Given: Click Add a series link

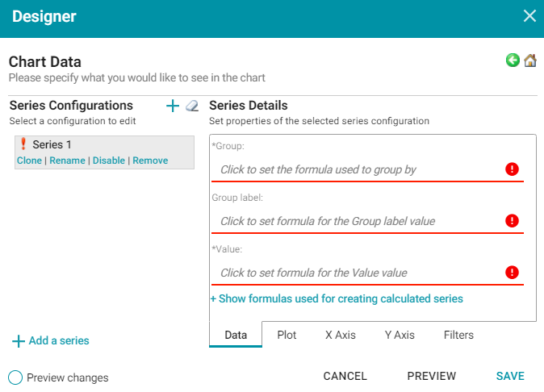Looking at the screenshot, I should 51,340.
